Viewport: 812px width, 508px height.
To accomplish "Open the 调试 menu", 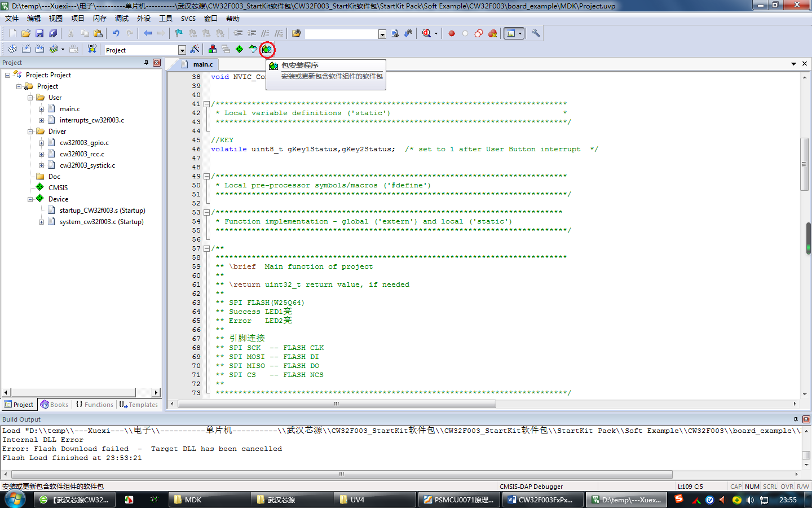I will coord(122,19).
